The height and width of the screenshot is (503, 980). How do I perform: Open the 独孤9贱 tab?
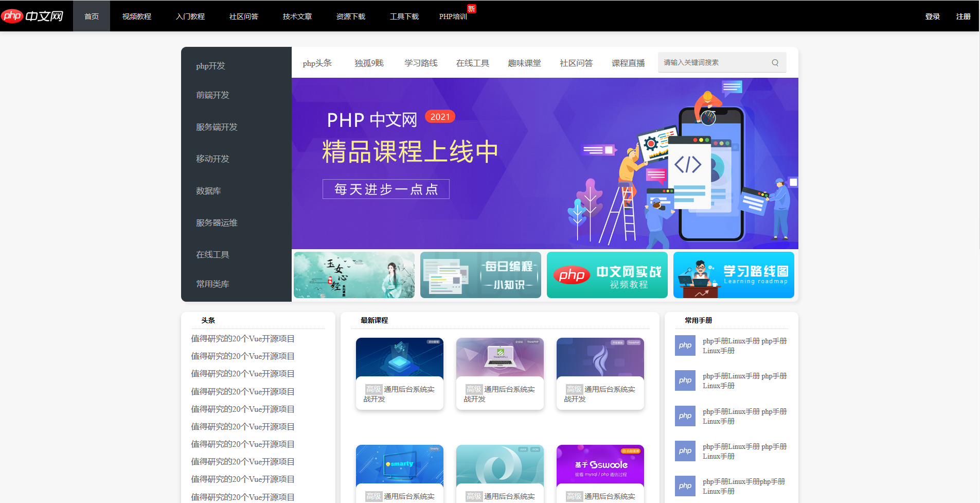369,63
